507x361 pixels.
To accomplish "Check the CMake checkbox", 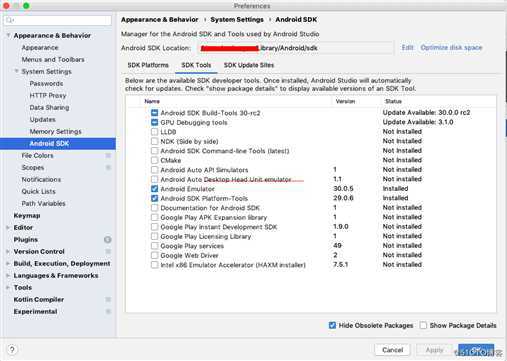I will click(x=154, y=160).
